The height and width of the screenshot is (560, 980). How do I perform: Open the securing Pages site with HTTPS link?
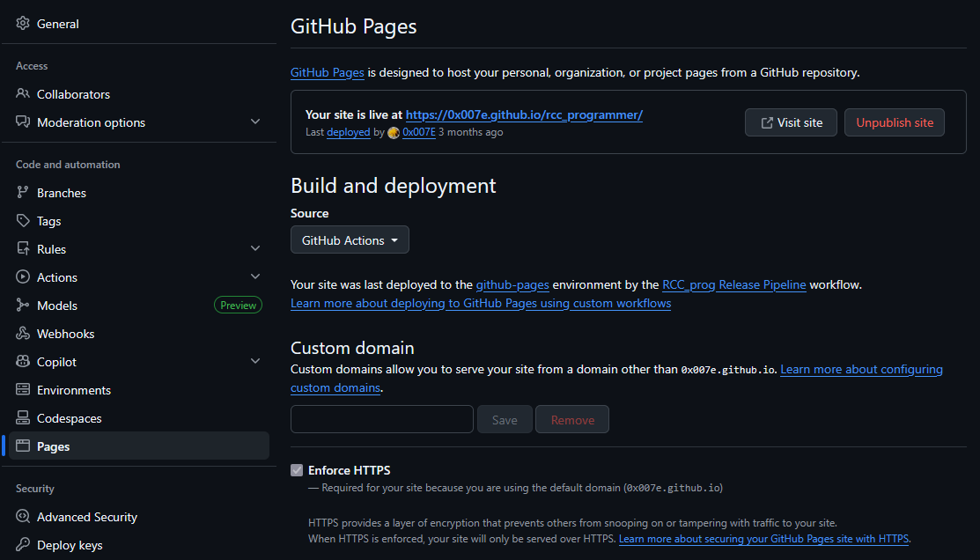point(763,539)
